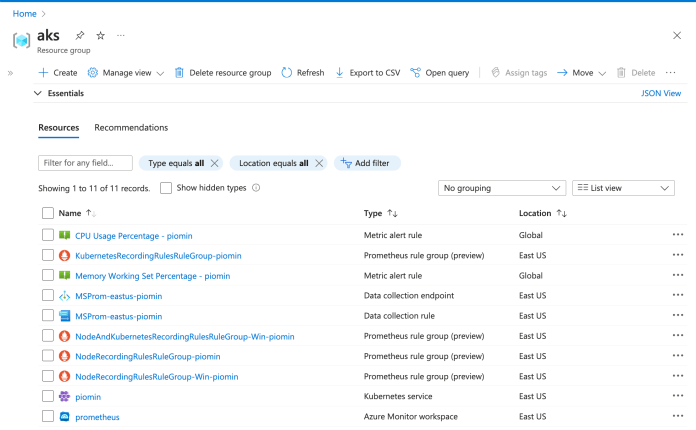Open row menu for prometheus workspace

(x=677, y=416)
